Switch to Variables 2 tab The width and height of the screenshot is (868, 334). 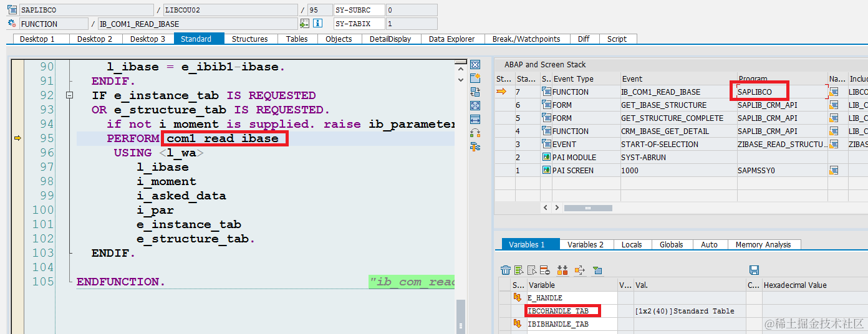[586, 244]
